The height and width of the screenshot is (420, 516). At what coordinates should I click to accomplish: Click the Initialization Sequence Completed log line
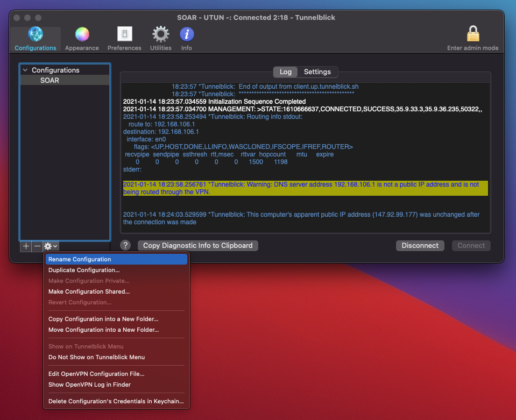214,102
